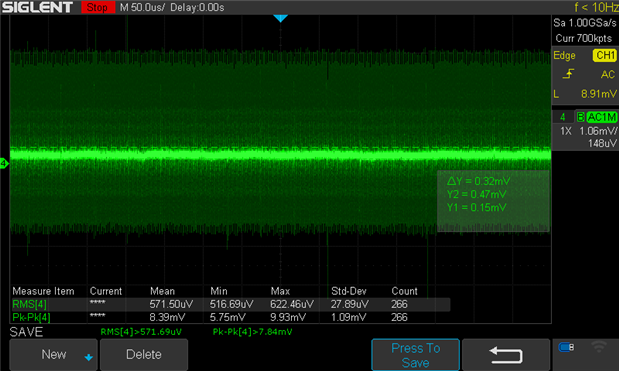The image size is (619, 371).
Task: Click the green AC1M coupling badge
Action: click(x=602, y=117)
